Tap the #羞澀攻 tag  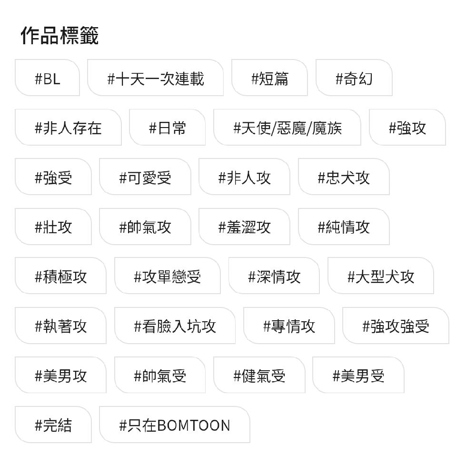click(244, 227)
